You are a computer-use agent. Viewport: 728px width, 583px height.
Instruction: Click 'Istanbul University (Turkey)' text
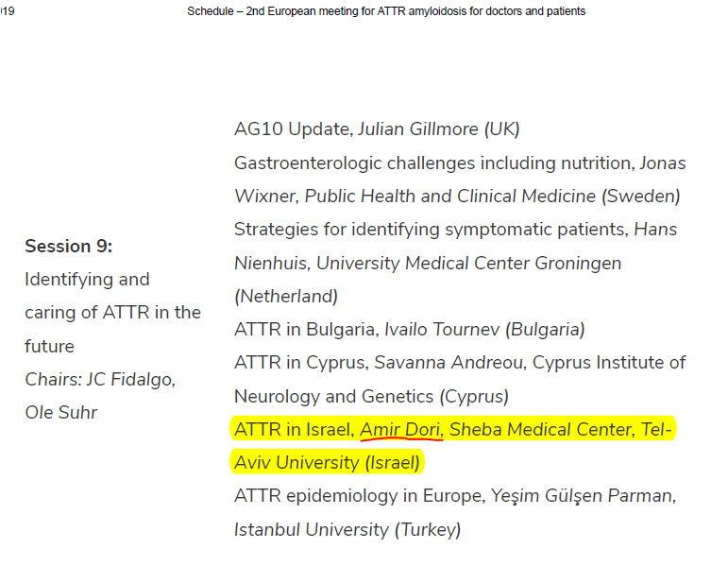tap(347, 530)
